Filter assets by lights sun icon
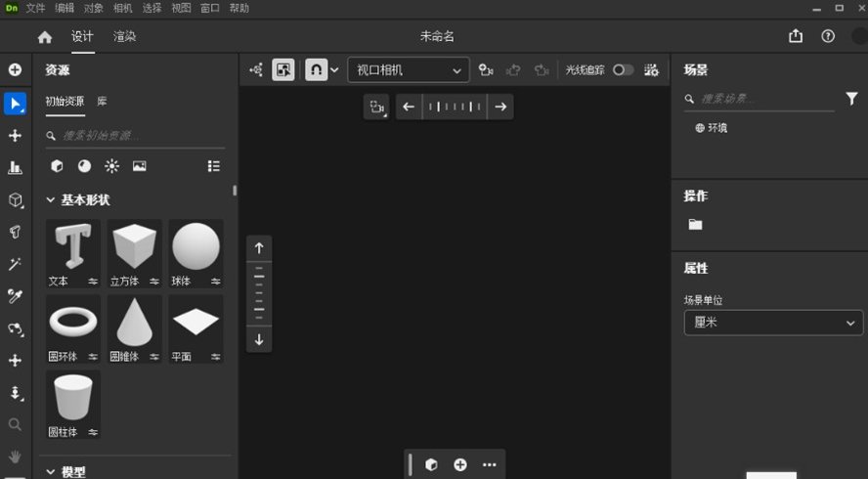This screenshot has height=479, width=868. [111, 166]
